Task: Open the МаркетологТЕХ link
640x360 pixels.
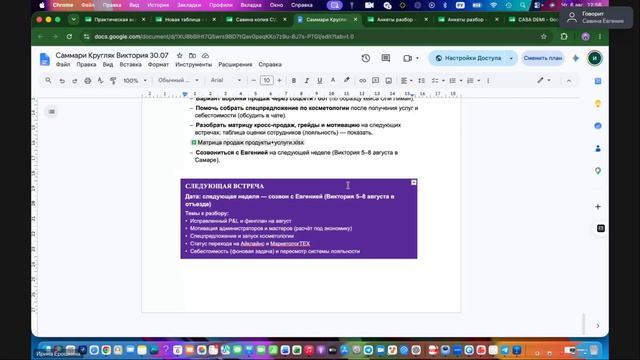Action: [x=290, y=244]
